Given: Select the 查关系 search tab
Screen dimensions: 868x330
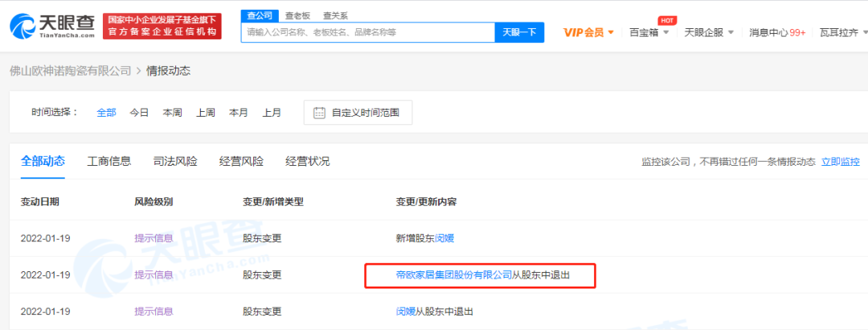Looking at the screenshot, I should (x=335, y=15).
